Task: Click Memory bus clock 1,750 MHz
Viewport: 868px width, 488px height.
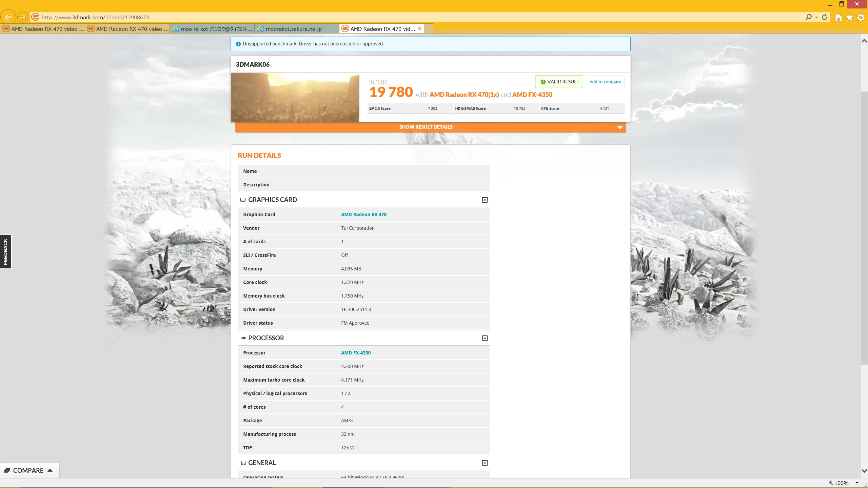Action: (x=352, y=296)
